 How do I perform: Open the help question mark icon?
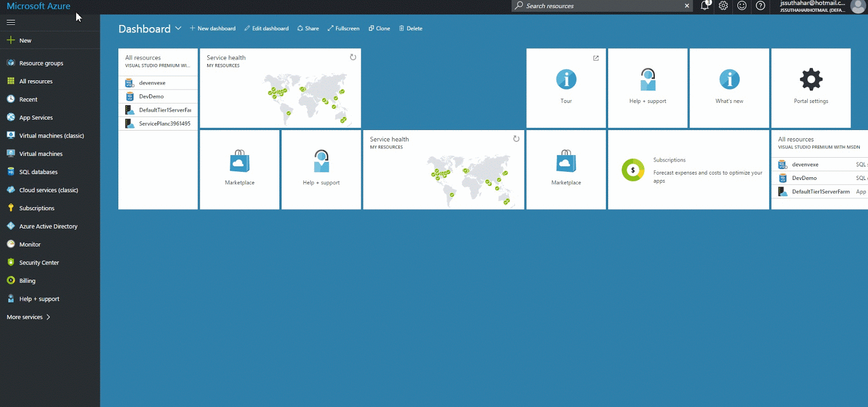761,5
